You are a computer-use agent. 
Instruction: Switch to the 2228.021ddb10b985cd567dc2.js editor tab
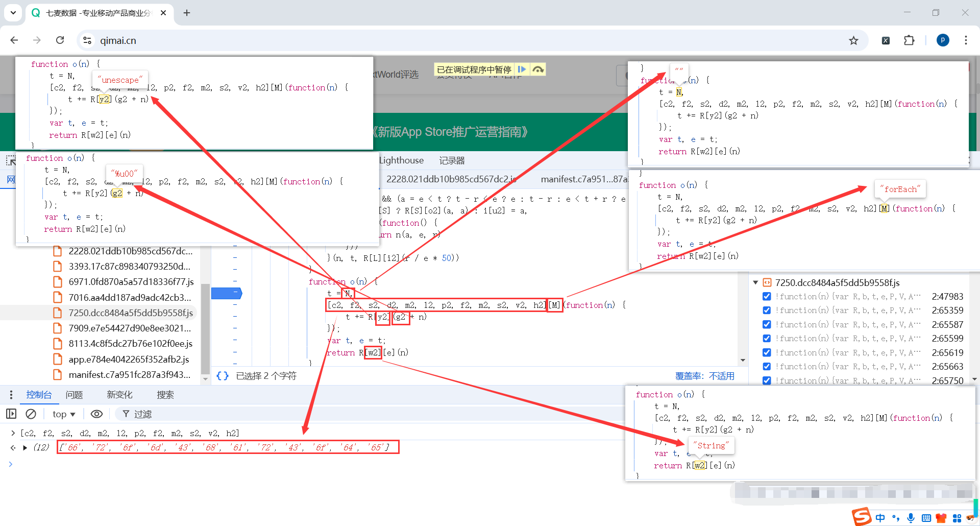[x=451, y=179]
